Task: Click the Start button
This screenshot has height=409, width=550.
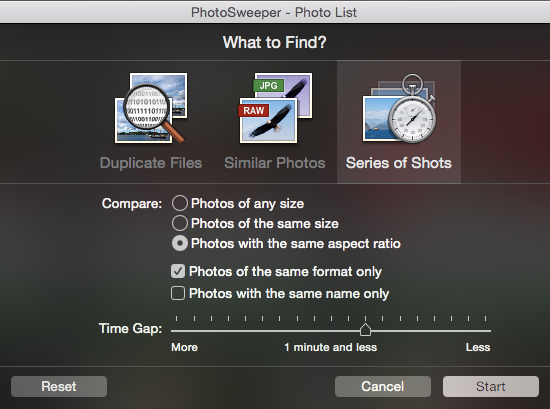Action: click(x=491, y=387)
